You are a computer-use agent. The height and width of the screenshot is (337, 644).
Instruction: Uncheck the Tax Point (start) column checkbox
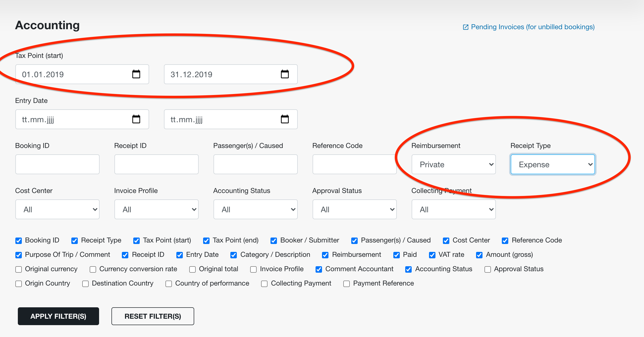coord(136,241)
